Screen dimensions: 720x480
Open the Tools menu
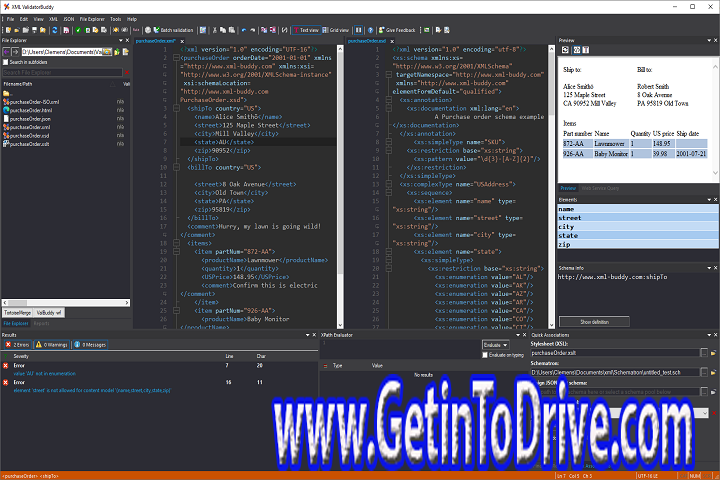(x=116, y=19)
